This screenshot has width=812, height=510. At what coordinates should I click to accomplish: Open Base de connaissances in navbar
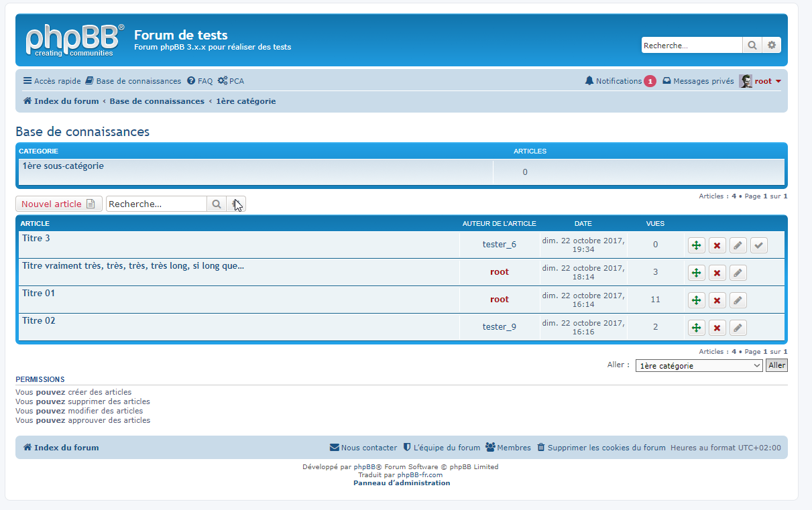click(x=133, y=81)
